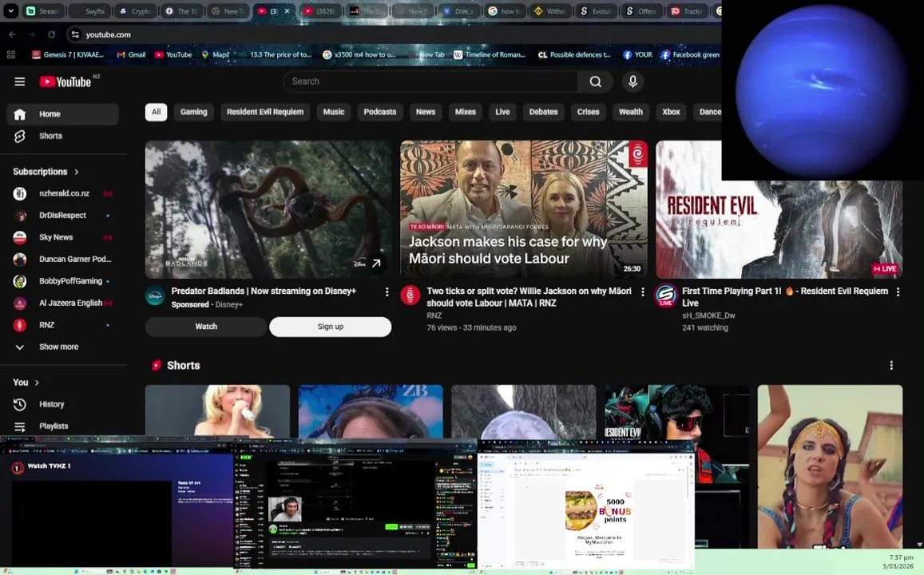Image resolution: width=924 pixels, height=575 pixels.
Task: Open the short with headband dancer
Action: point(830,466)
